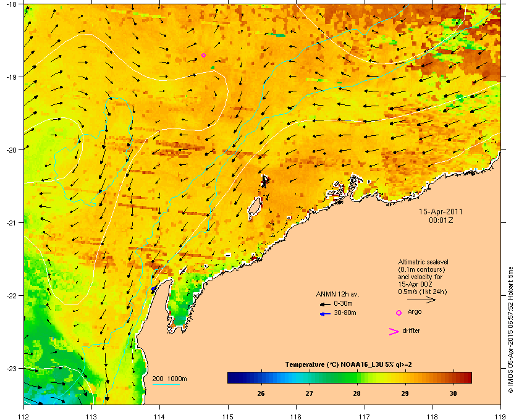Click the latitude axis label -23

tap(11, 368)
